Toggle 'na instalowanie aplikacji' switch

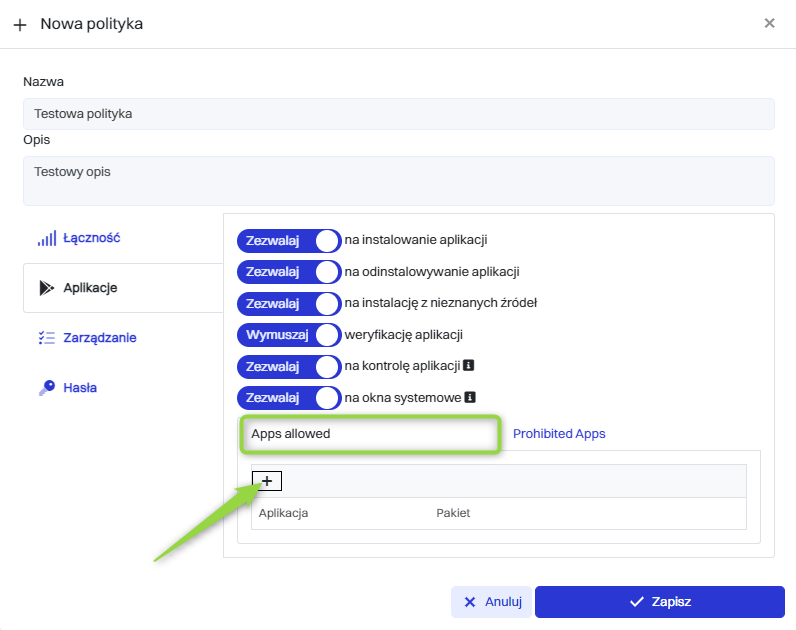pyautogui.click(x=289, y=240)
